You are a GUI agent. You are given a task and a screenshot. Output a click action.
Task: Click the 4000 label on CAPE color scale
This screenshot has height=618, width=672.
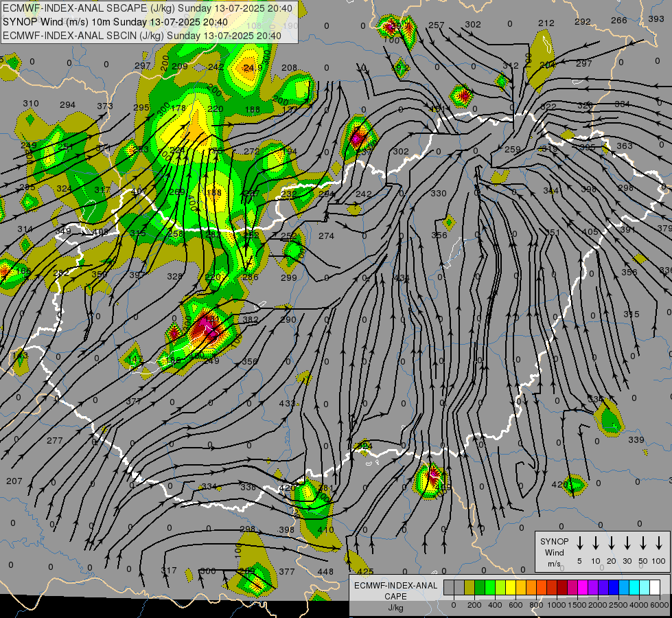pos(638,605)
